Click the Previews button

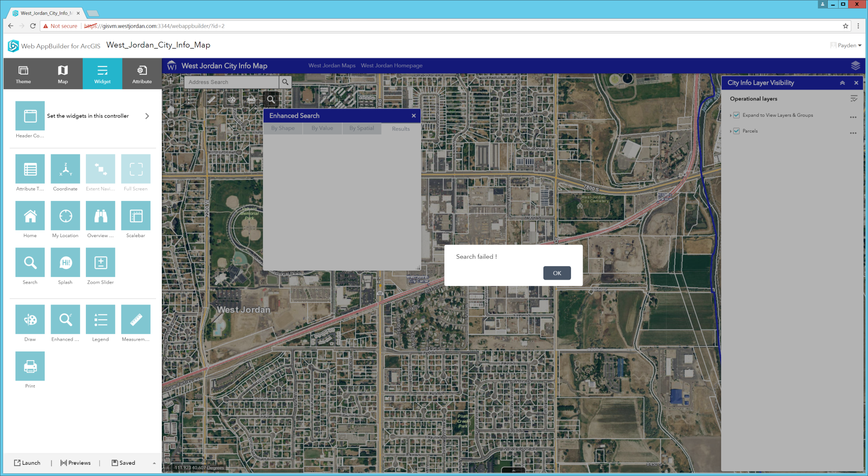[75, 463]
